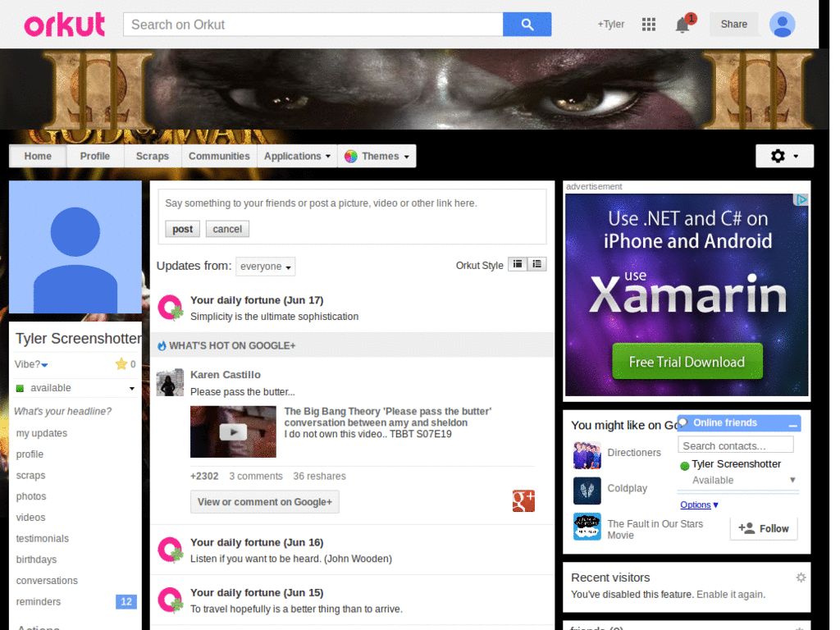840x630 pixels.
Task: Click the reminders count badge 12
Action: coord(126,601)
